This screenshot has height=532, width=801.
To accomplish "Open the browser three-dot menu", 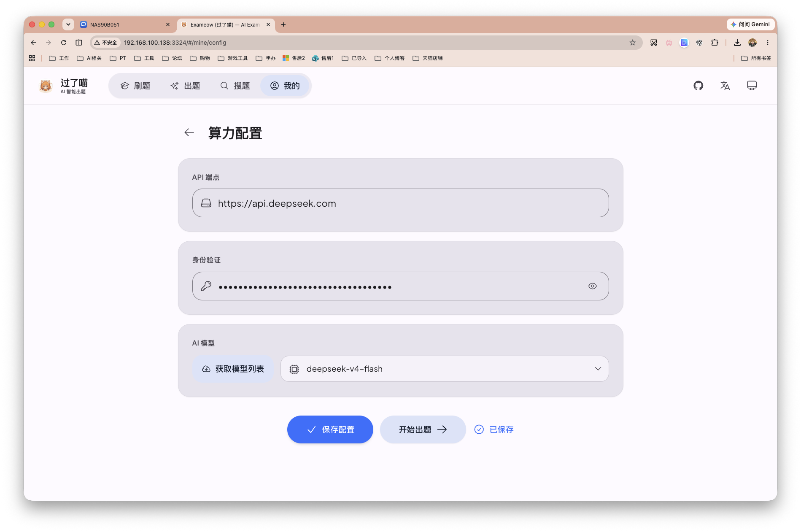I will 768,43.
